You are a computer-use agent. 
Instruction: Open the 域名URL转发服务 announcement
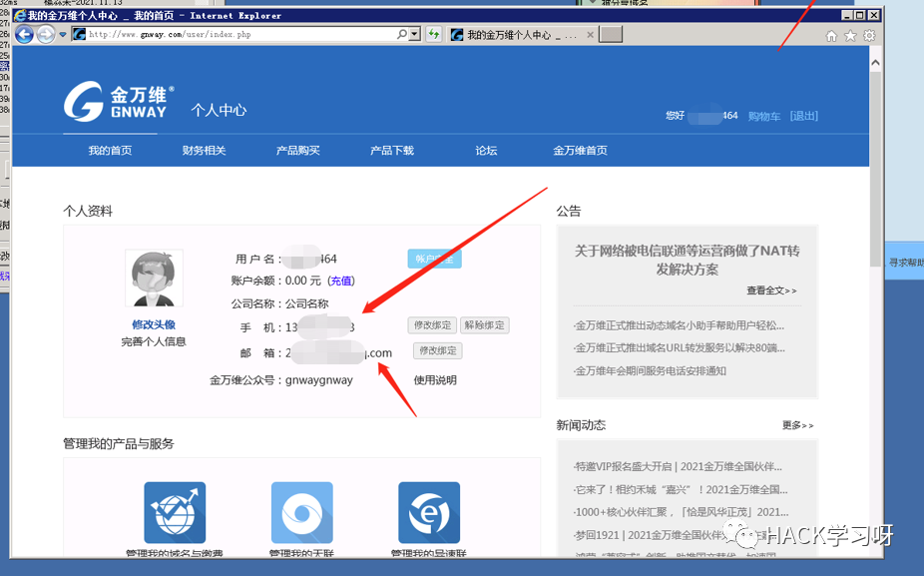coord(679,347)
